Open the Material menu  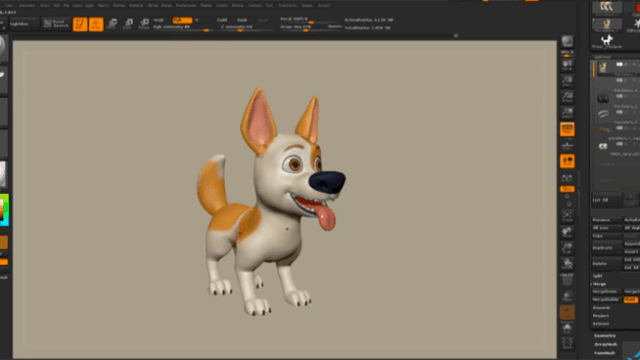pos(136,6)
